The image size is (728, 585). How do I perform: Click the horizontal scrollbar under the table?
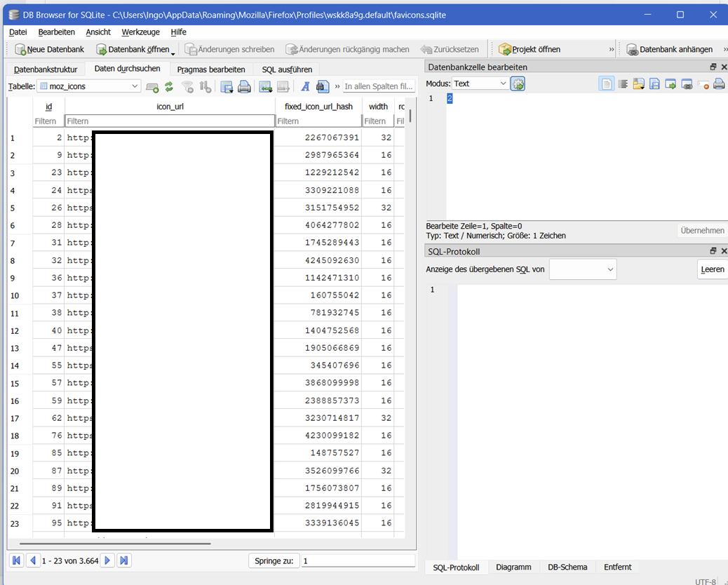(115, 544)
